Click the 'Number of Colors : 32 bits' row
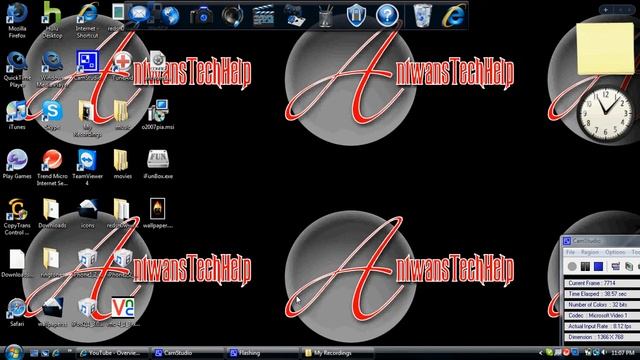Screen dimensions: 640x360 [602, 304]
